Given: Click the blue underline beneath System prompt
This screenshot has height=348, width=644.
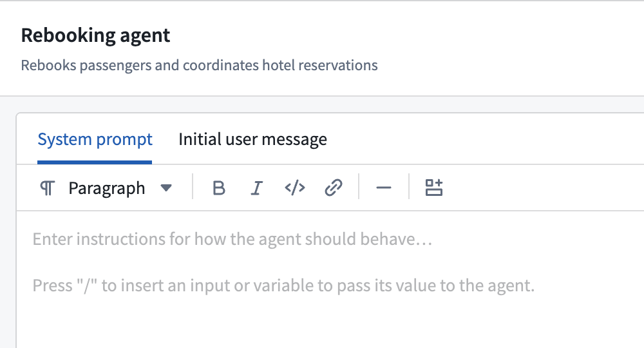Looking at the screenshot, I should pos(95,162).
